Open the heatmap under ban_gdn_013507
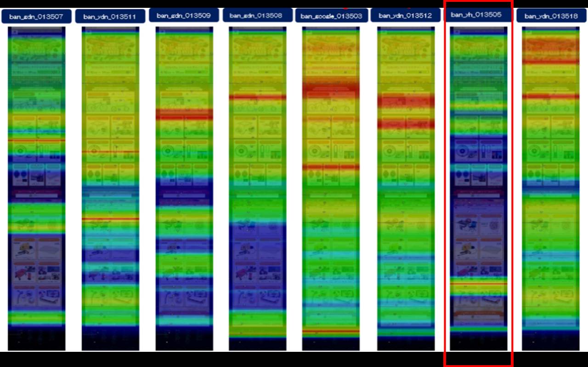588x367 pixels. 36,189
